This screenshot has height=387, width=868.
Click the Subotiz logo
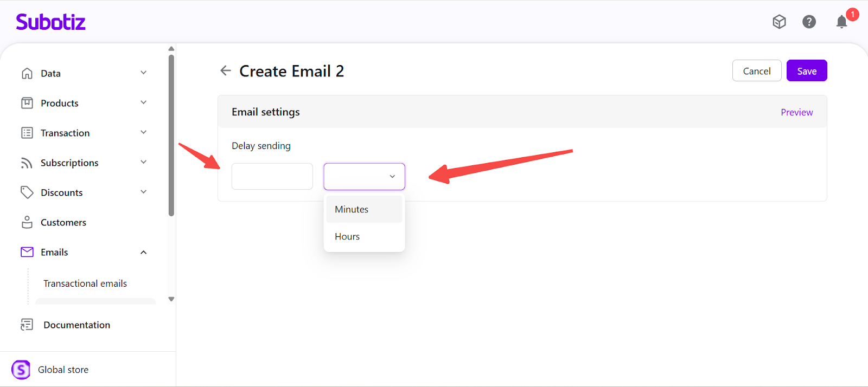[x=50, y=22]
